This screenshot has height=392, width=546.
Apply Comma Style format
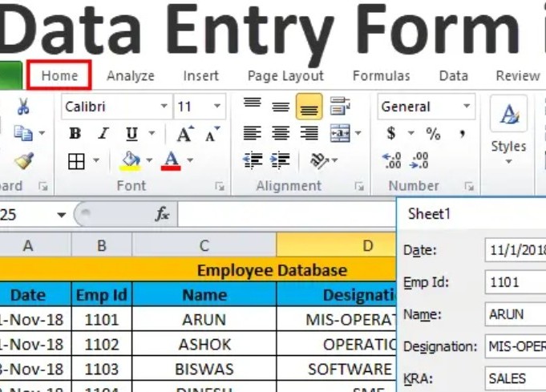[x=463, y=133]
